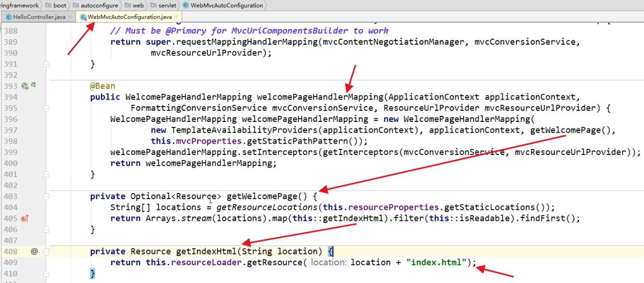Screen dimensions: 644x283
Task: Click ApplicationContext parameter type on line 394
Action: tap(434, 97)
